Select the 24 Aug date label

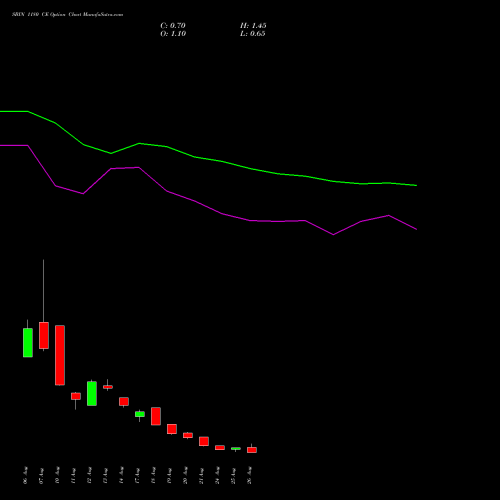(217, 475)
